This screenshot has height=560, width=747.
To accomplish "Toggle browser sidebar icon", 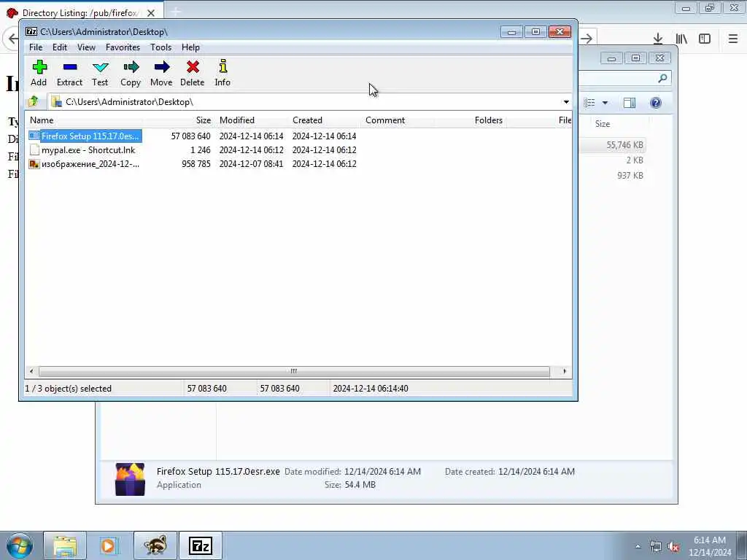I will point(705,39).
